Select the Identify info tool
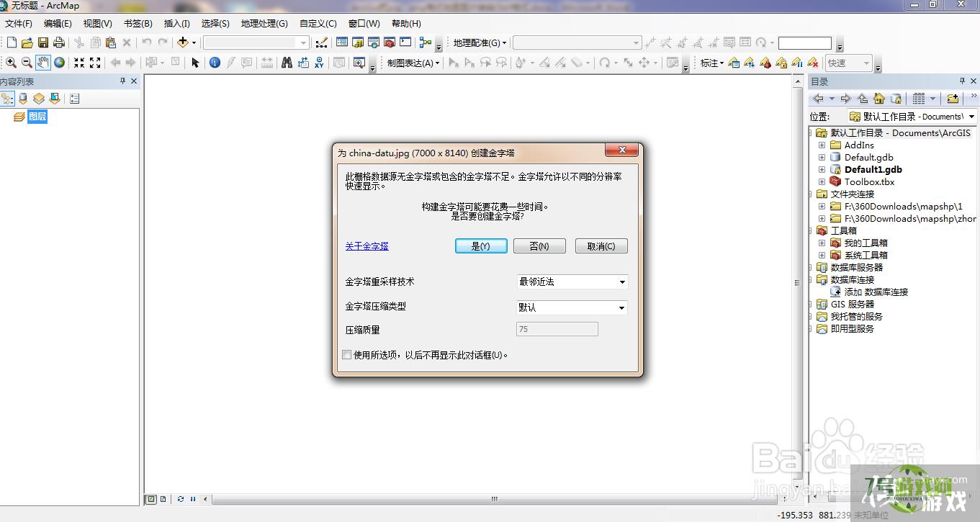 pos(215,63)
